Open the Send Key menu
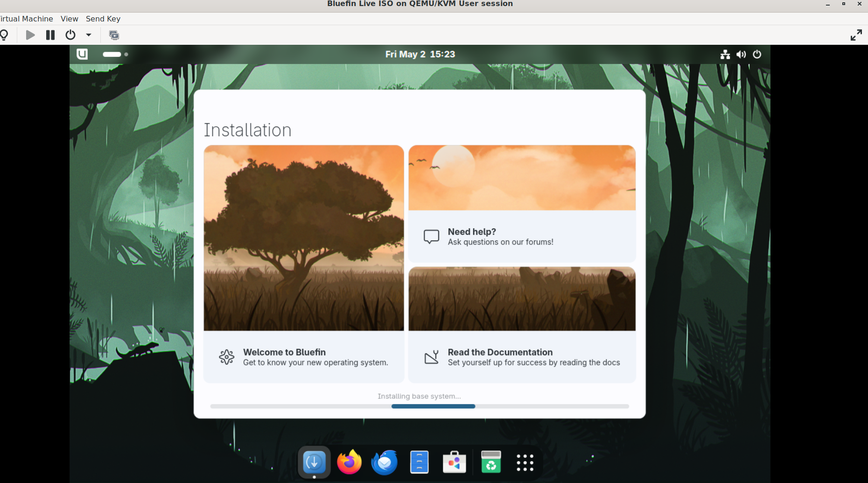The image size is (868, 483). pyautogui.click(x=103, y=19)
